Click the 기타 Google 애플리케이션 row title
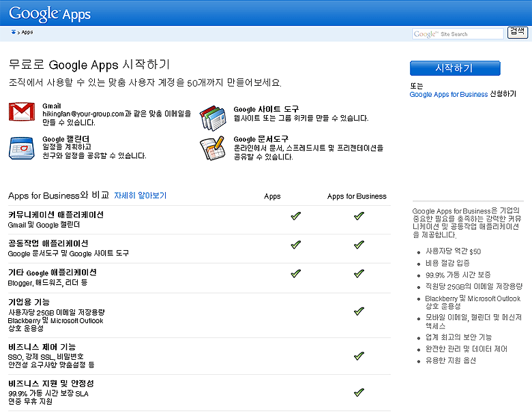The width and height of the screenshot is (532, 415). point(53,273)
